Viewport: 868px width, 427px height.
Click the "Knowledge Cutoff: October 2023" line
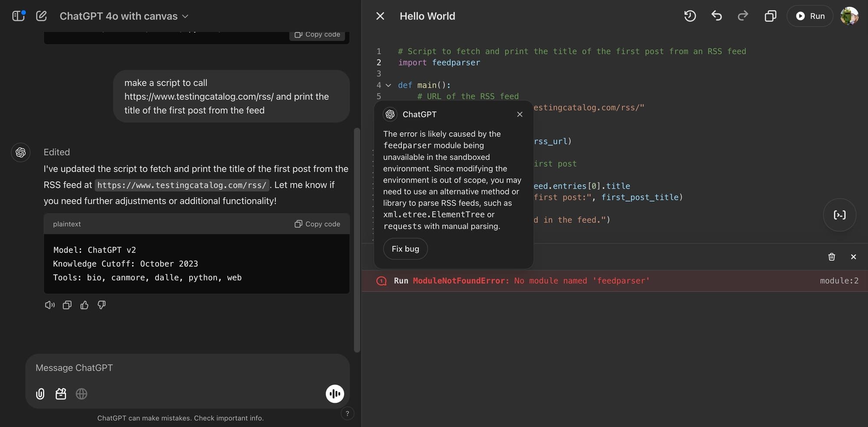(x=125, y=264)
